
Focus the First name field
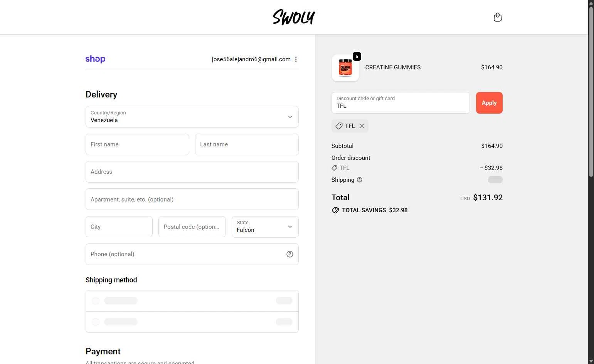click(137, 144)
